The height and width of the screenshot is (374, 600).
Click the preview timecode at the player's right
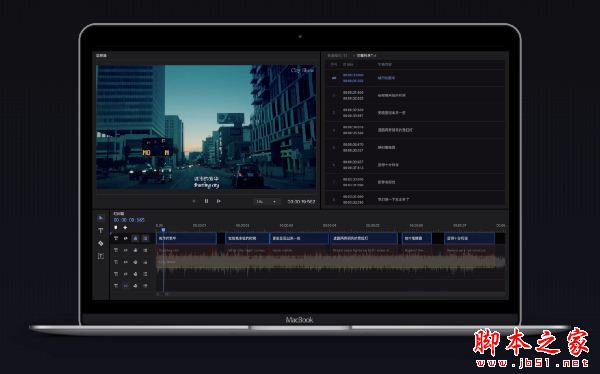pyautogui.click(x=302, y=201)
